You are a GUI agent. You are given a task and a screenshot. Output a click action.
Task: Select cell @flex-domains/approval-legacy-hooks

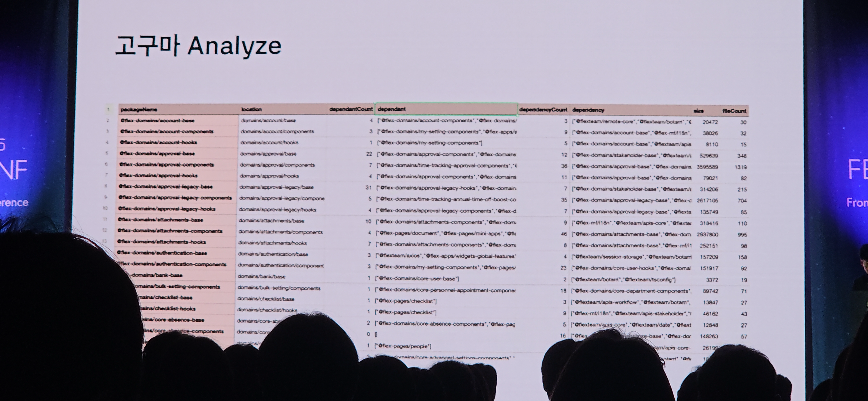[x=166, y=209]
